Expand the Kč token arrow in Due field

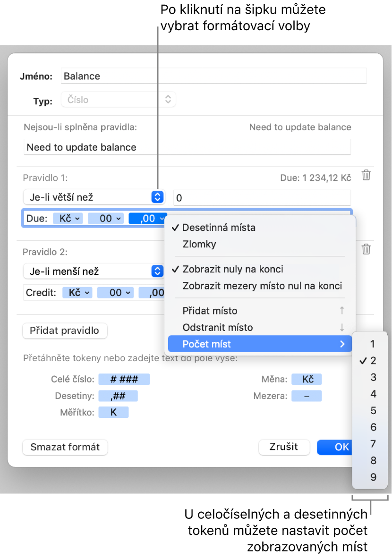[x=78, y=219]
